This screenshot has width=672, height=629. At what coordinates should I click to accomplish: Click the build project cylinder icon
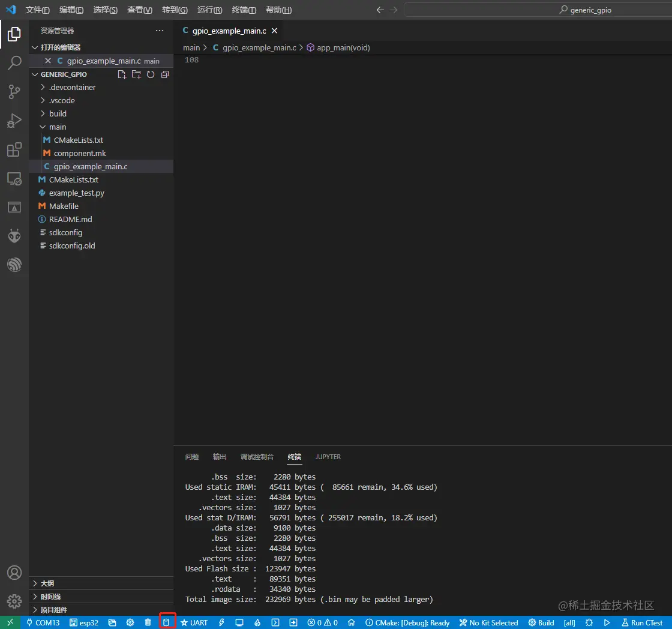pos(167,622)
